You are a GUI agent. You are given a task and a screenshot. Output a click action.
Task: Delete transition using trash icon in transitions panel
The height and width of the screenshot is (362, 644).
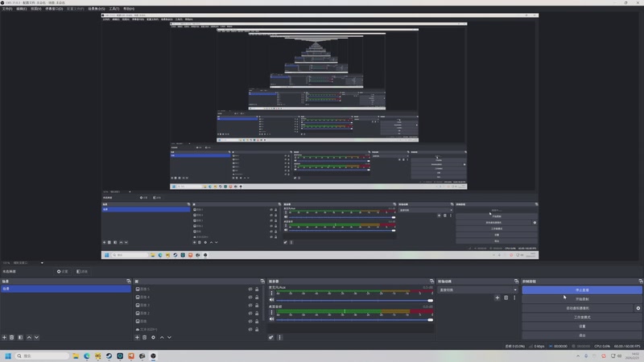coord(506,298)
